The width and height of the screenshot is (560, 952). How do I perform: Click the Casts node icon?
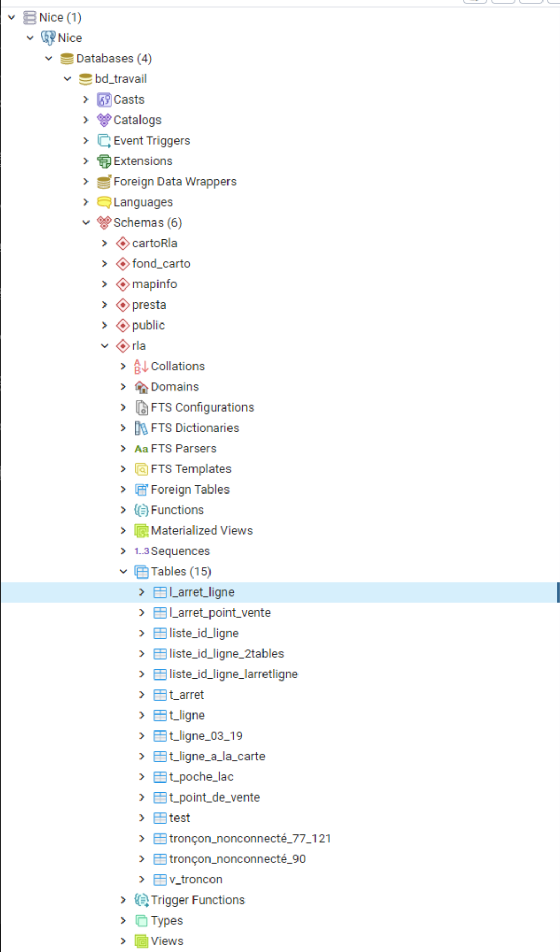[x=104, y=99]
